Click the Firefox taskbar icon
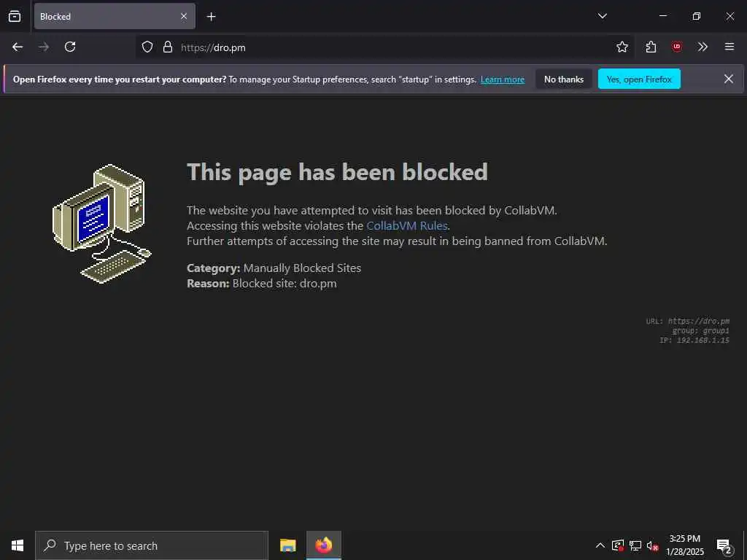This screenshot has width=747, height=560. tap(323, 545)
